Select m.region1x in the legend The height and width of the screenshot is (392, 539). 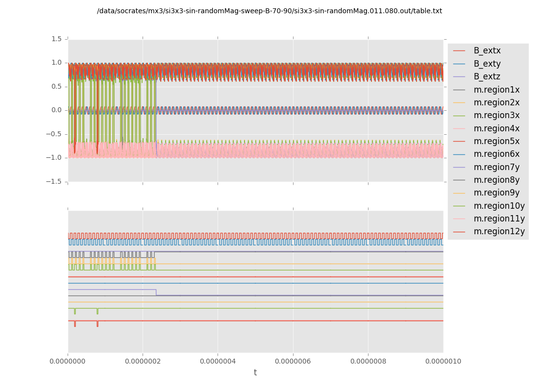pos(496,90)
